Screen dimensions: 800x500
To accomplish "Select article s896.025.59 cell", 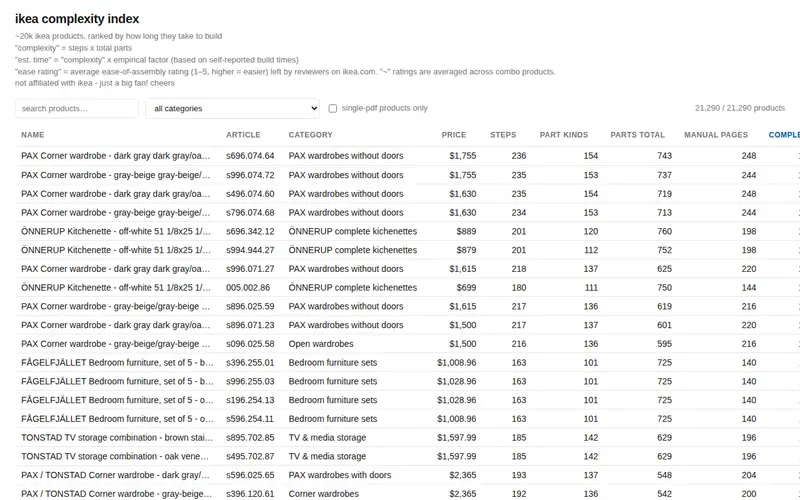I will tap(250, 306).
